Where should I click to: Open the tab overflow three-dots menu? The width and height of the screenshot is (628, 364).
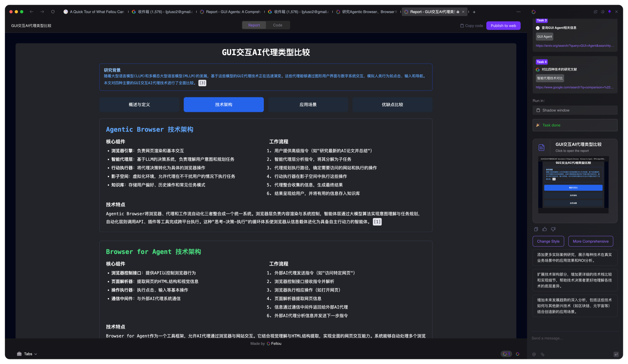(x=518, y=12)
